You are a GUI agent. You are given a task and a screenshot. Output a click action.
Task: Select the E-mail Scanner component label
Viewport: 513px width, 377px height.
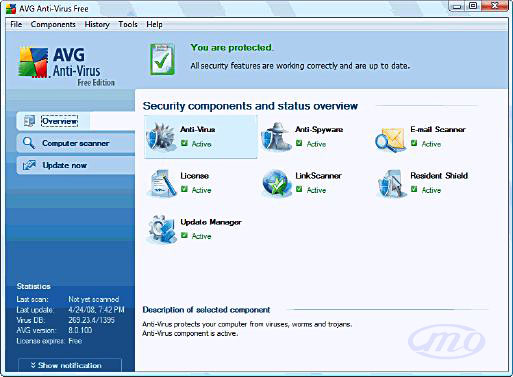tap(438, 129)
